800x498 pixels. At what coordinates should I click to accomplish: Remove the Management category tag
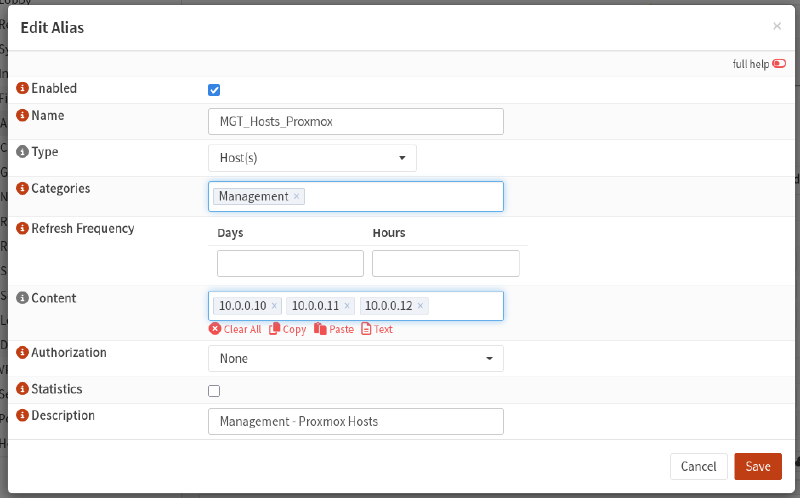(x=296, y=196)
